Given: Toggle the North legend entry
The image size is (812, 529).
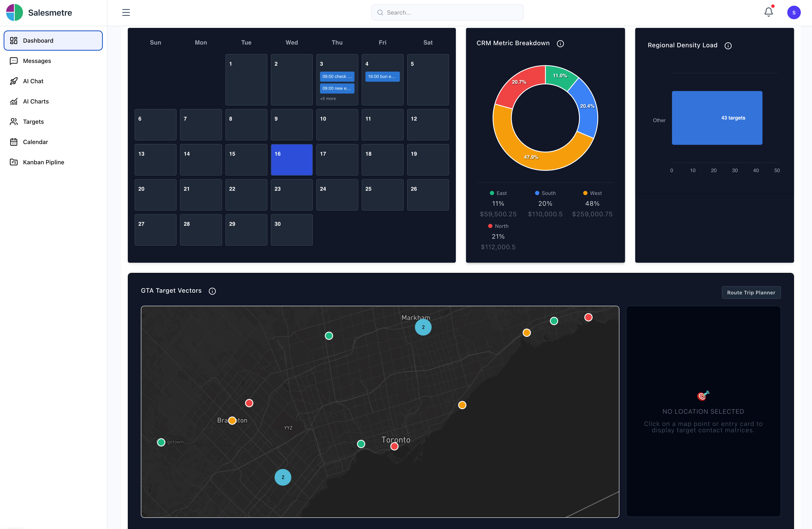Looking at the screenshot, I should coord(498,226).
